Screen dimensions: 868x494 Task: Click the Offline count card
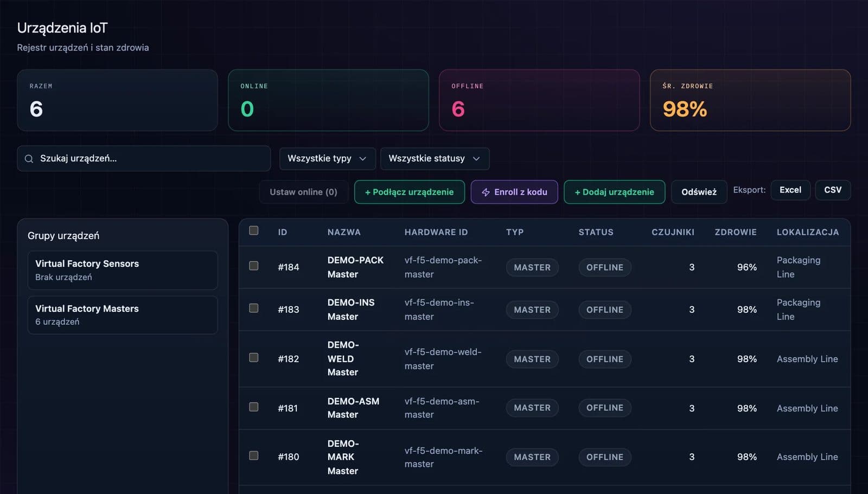click(x=539, y=100)
